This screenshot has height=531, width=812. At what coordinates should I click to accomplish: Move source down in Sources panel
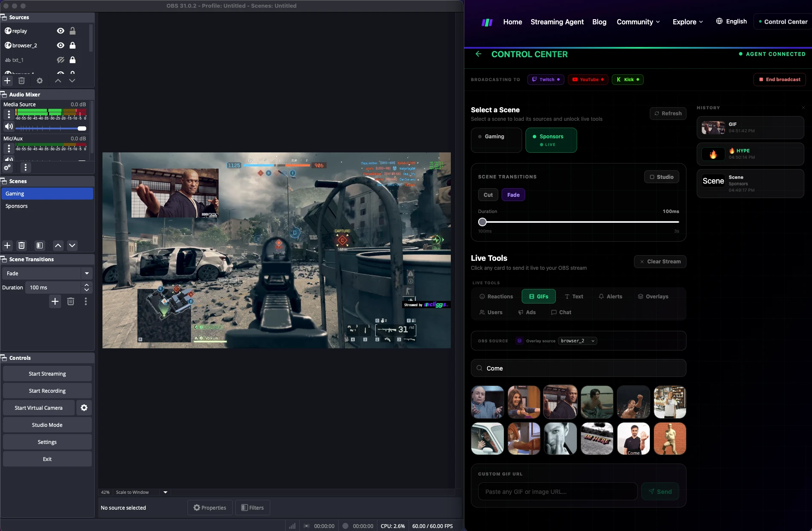coord(72,81)
